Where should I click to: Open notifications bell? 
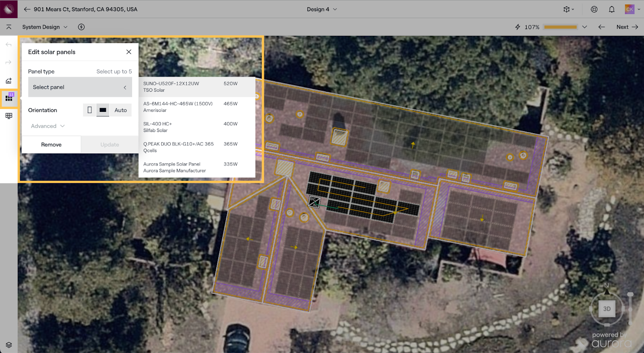coord(612,9)
